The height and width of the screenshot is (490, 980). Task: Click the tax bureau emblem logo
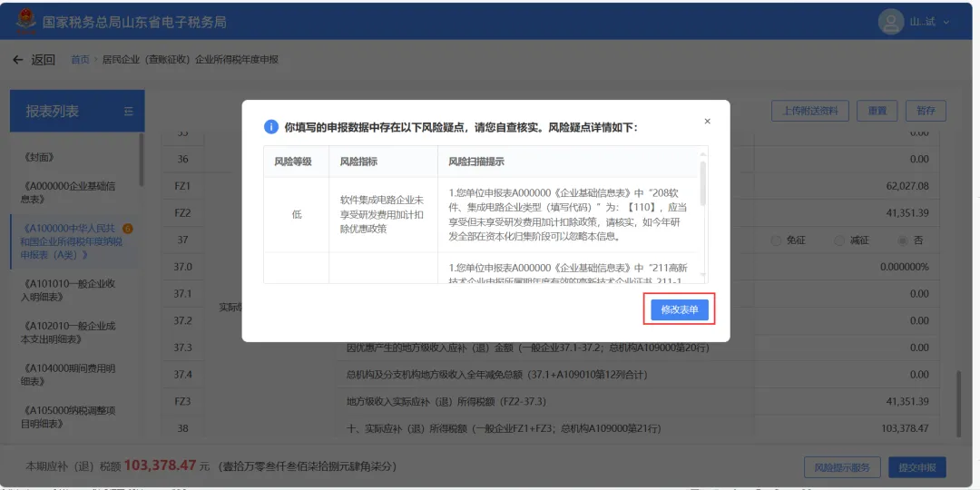coord(26,22)
